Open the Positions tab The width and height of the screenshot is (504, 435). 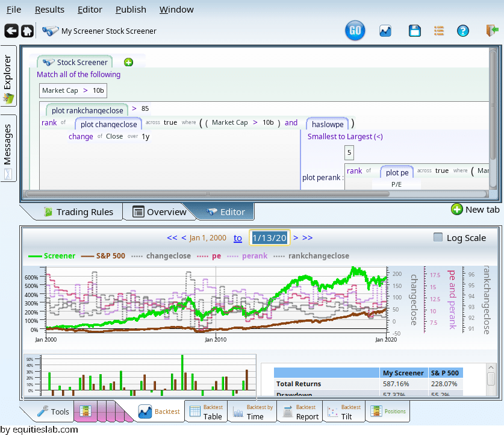388,412
